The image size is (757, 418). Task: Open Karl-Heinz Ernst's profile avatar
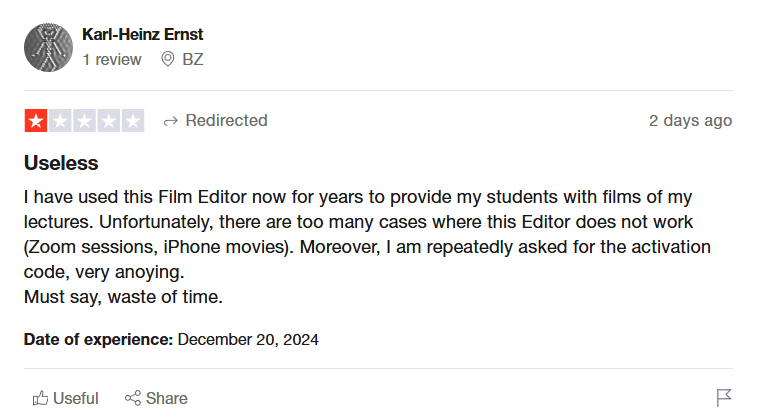47,47
